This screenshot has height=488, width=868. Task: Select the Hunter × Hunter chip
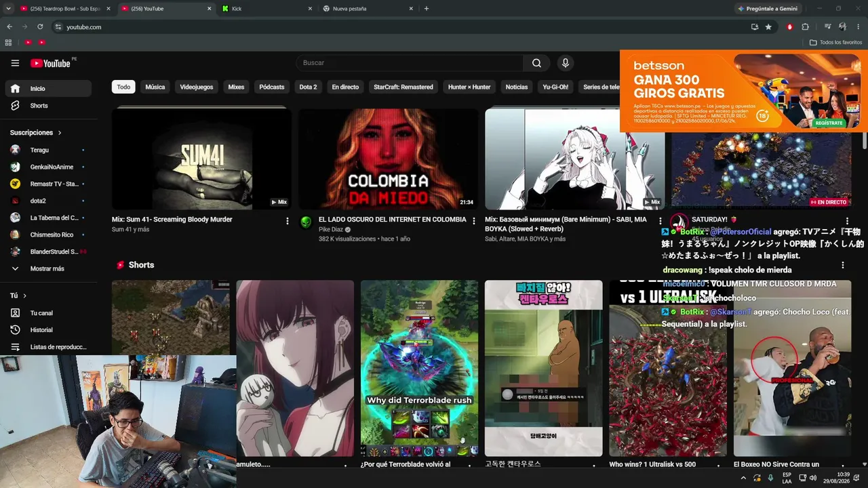coord(469,87)
